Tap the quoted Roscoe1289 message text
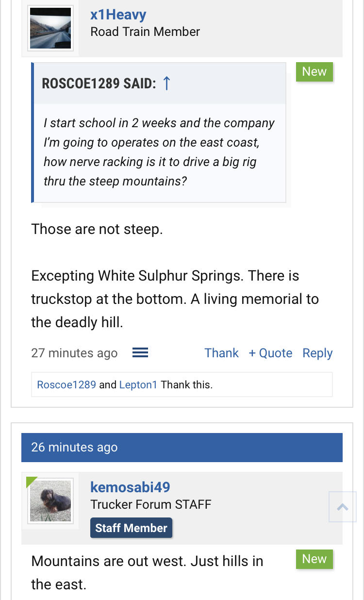The image size is (364, 600). [159, 152]
